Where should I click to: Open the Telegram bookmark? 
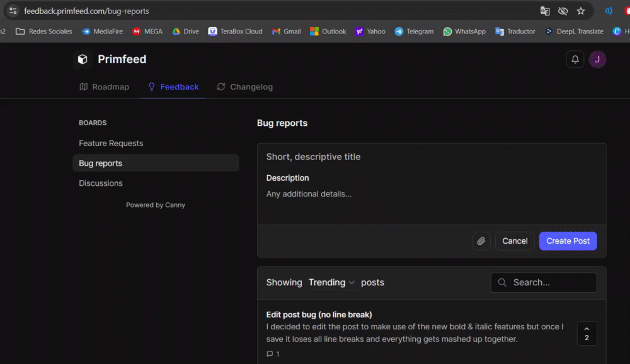coord(414,31)
